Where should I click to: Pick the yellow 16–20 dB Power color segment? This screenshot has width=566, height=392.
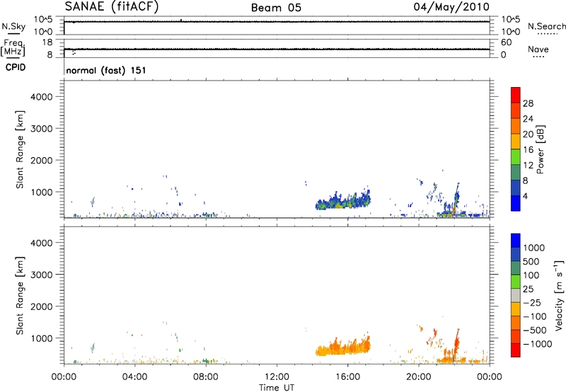516,142
